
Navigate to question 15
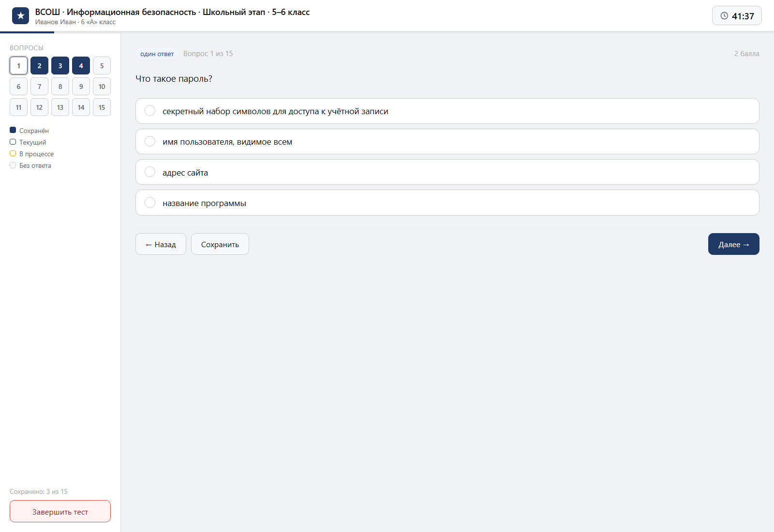102,107
